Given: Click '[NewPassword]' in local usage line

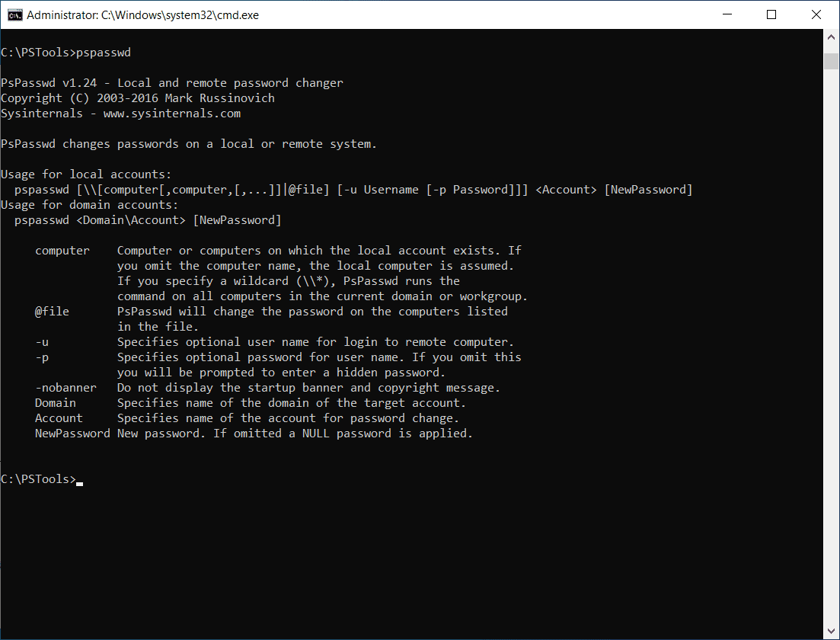Looking at the screenshot, I should (648, 190).
